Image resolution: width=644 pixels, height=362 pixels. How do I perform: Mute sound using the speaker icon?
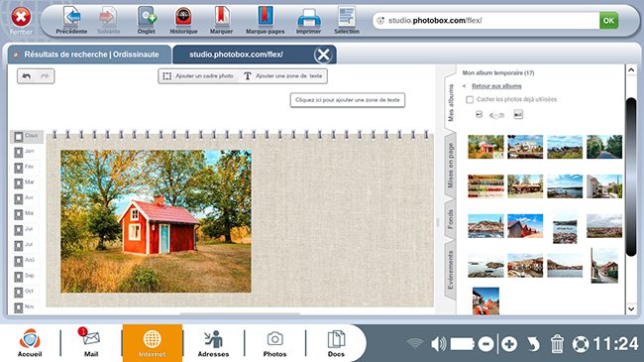[438, 344]
